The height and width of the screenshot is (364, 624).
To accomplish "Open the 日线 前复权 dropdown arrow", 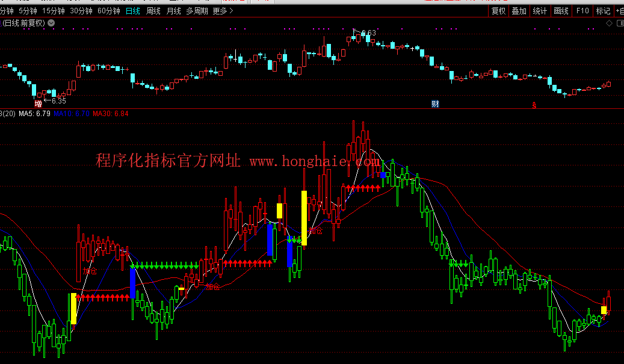I will tap(51, 23).
